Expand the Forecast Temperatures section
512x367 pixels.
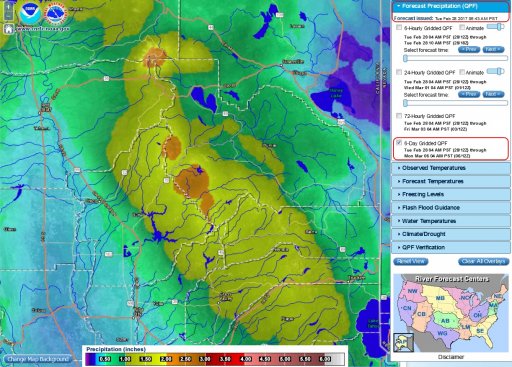click(451, 181)
